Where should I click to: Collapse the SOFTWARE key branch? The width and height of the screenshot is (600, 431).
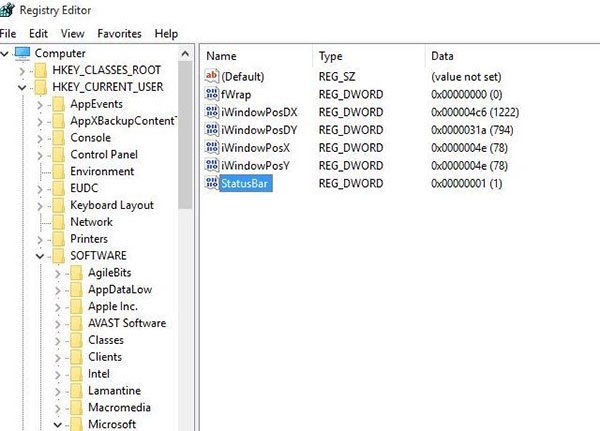(40, 256)
